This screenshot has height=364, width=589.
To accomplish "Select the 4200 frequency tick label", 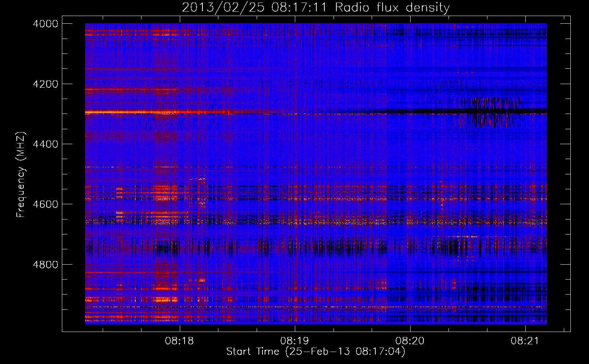I will [x=46, y=84].
